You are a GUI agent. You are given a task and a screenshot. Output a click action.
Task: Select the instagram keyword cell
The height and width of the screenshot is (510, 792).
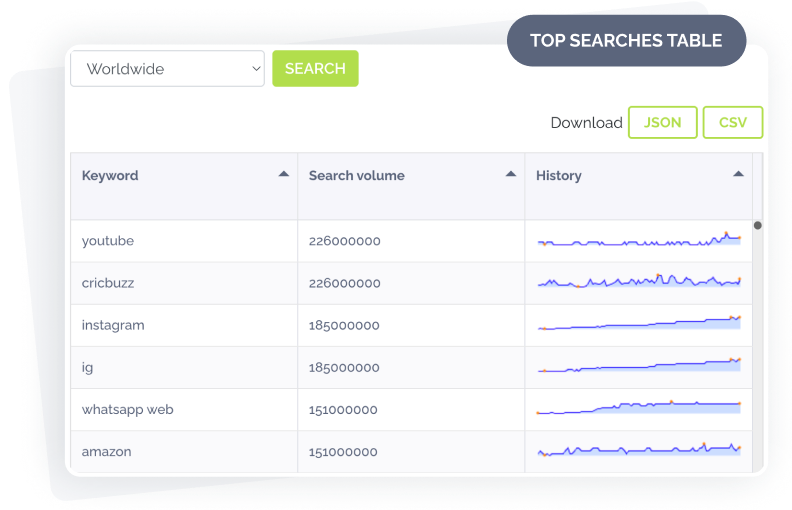click(x=184, y=325)
